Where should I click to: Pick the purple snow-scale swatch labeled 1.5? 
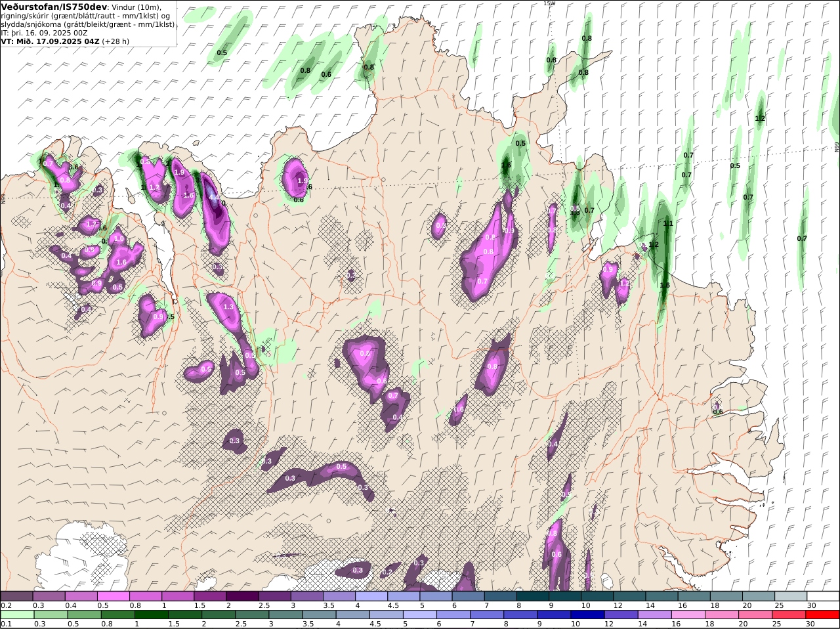[210, 596]
